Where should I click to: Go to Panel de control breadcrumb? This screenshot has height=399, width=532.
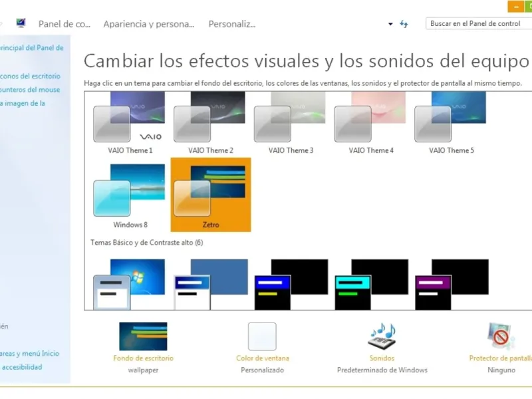tap(65, 24)
